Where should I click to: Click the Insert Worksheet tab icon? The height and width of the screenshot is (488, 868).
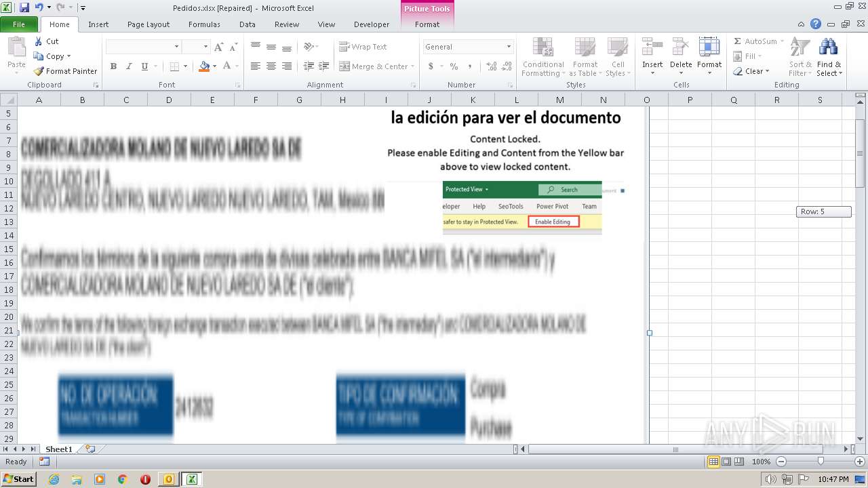pos(90,449)
